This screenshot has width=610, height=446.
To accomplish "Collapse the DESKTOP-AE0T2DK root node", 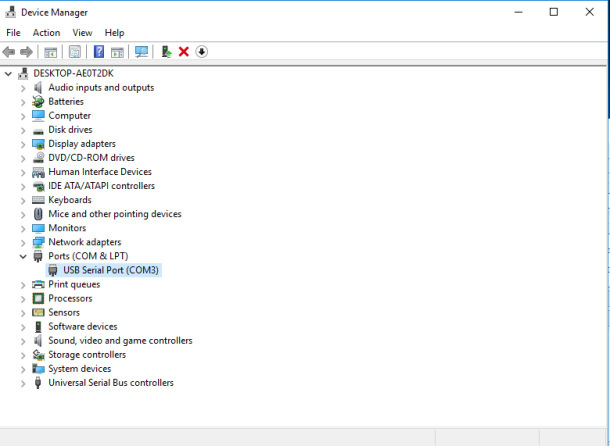I will tap(9, 74).
